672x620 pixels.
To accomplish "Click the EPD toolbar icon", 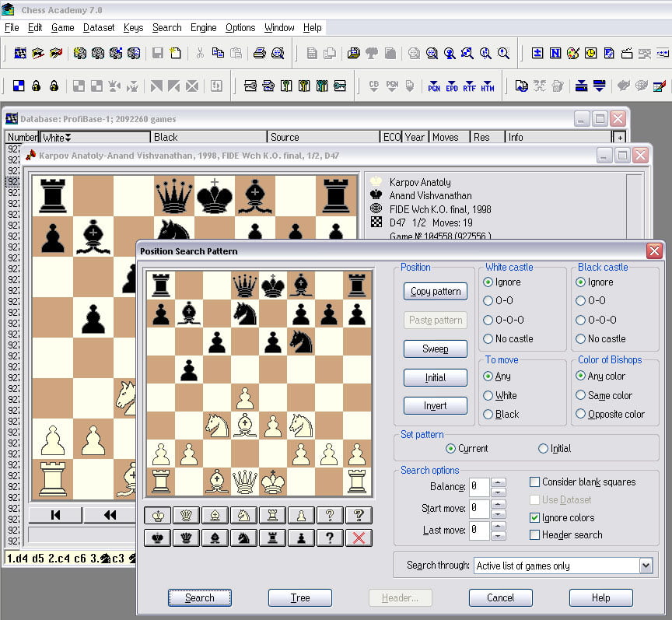I will pos(450,86).
